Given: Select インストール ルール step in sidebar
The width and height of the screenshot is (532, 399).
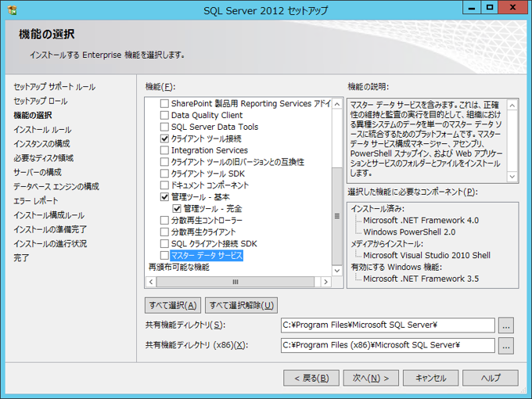Looking at the screenshot, I should pyautogui.click(x=42, y=130).
